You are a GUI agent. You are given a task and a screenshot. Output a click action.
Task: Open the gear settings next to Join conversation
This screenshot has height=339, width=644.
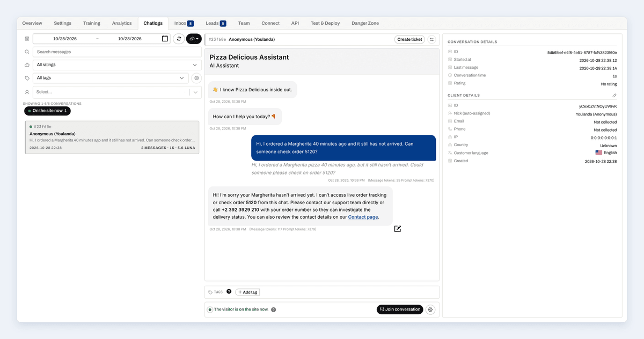coord(430,309)
